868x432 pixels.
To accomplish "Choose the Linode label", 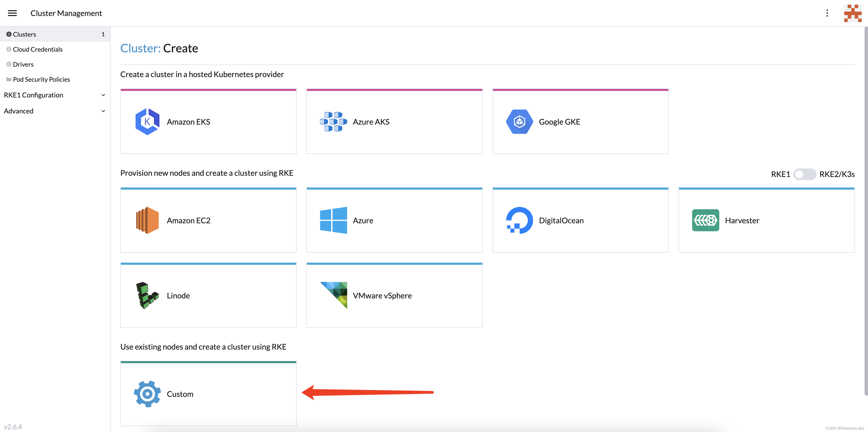I will [x=178, y=296].
